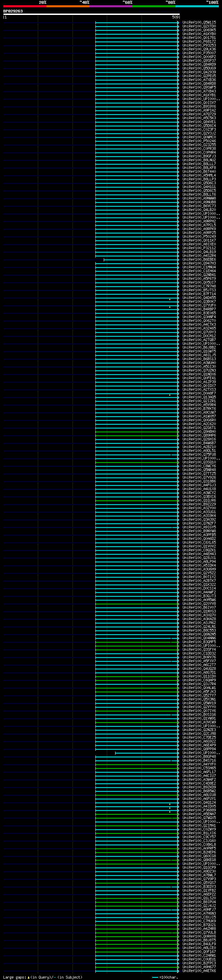Select label UniRef100_A3SUG1
The width and height of the screenshot is (222, 980).
pyautogui.click(x=199, y=512)
